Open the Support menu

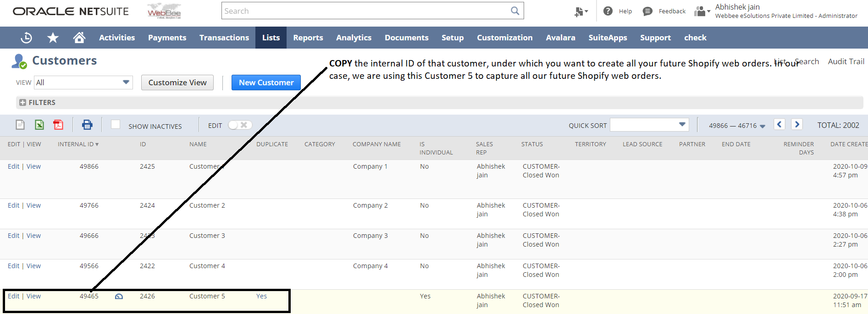coord(655,38)
